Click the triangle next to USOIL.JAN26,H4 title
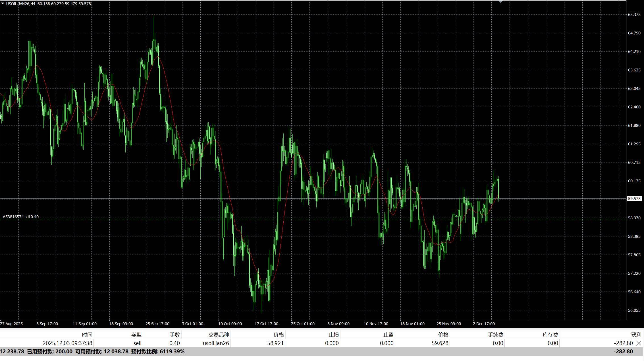Viewport: 644px width, 361px height. point(3,4)
